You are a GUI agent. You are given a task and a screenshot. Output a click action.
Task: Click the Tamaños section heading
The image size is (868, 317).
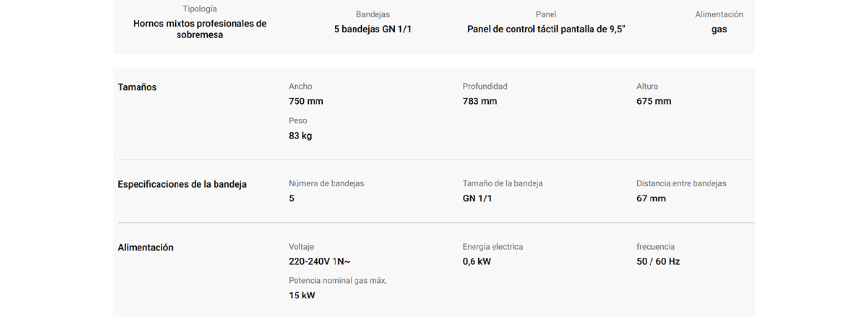(x=137, y=87)
